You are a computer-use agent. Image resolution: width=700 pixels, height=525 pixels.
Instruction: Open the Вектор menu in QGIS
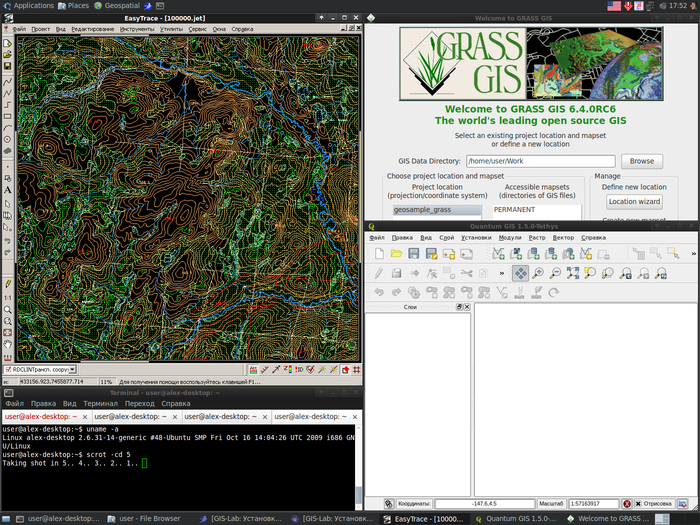(564, 238)
